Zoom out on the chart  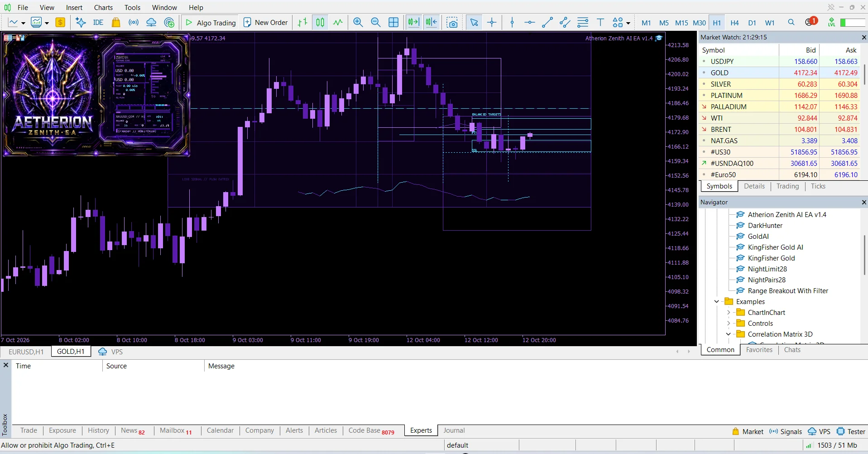pyautogui.click(x=376, y=22)
